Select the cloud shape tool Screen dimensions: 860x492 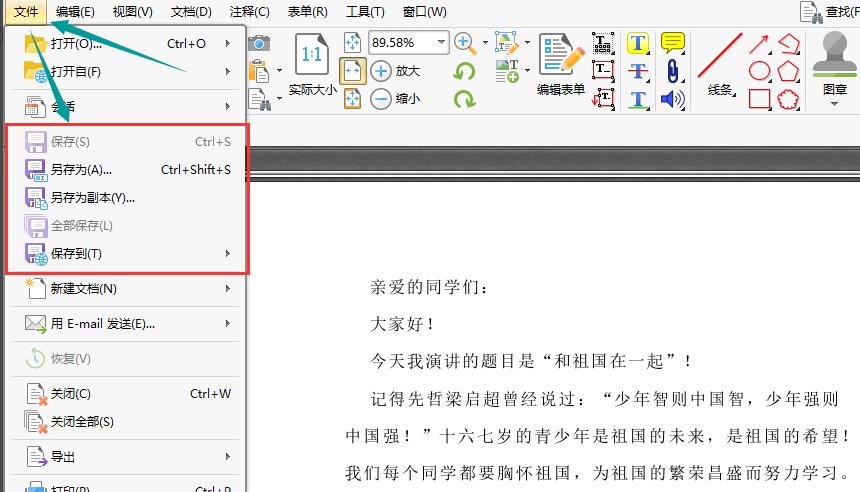click(x=789, y=99)
